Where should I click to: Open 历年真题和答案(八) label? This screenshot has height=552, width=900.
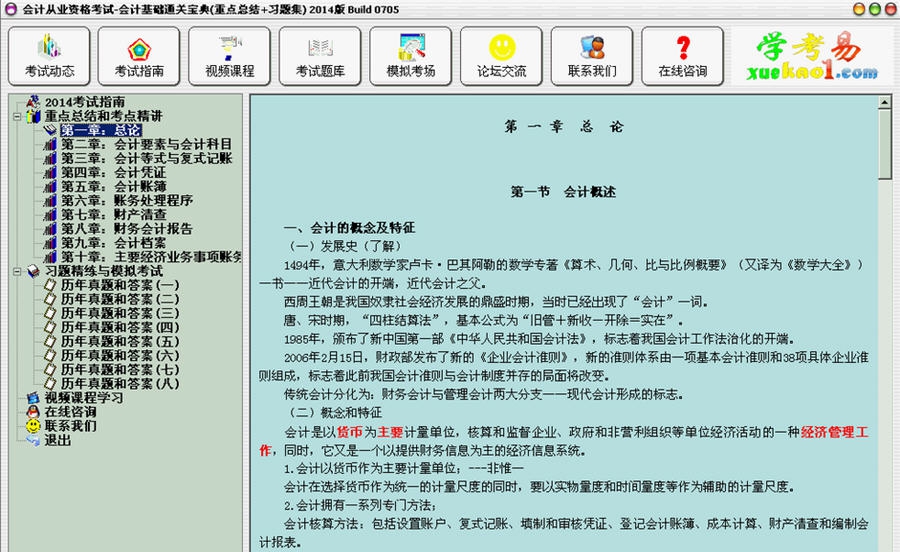[120, 383]
